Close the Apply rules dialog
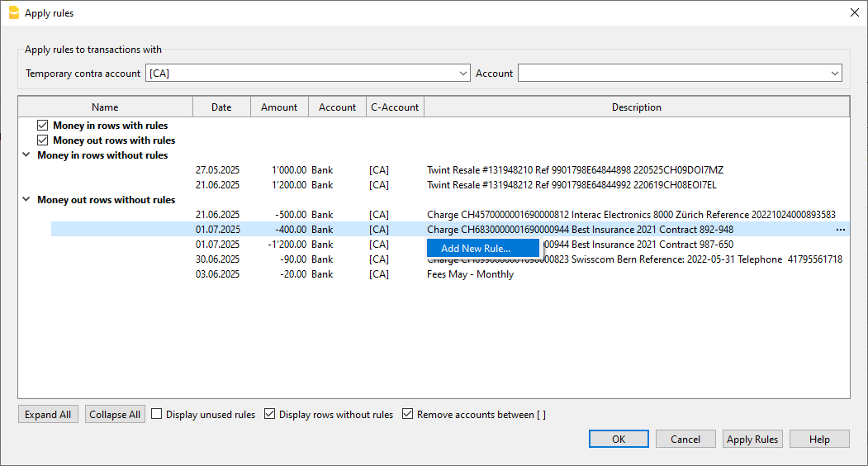 tap(854, 12)
